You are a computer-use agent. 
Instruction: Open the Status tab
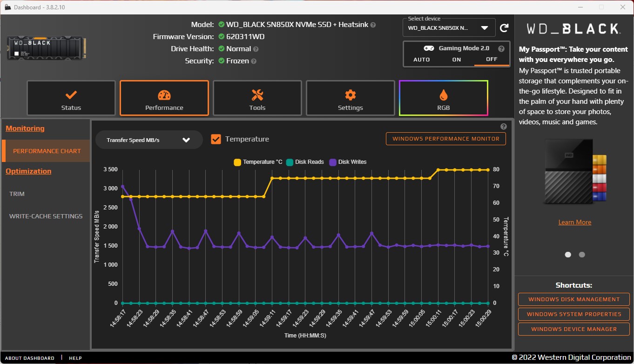[71, 98]
